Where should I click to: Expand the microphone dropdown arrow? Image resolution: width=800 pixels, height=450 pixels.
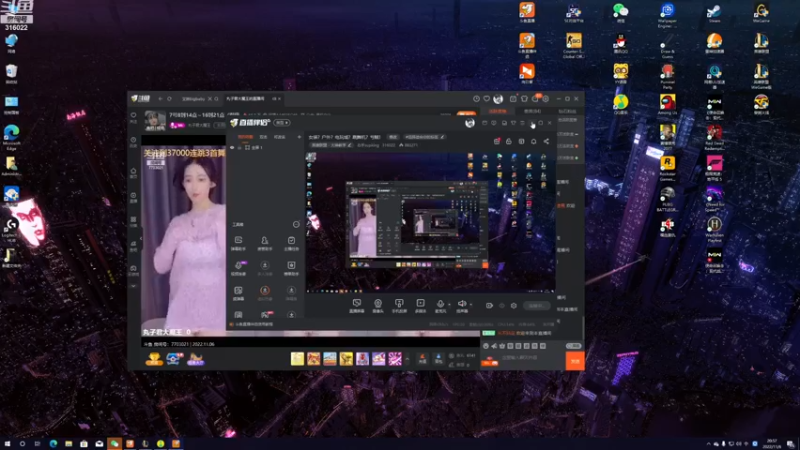click(449, 305)
